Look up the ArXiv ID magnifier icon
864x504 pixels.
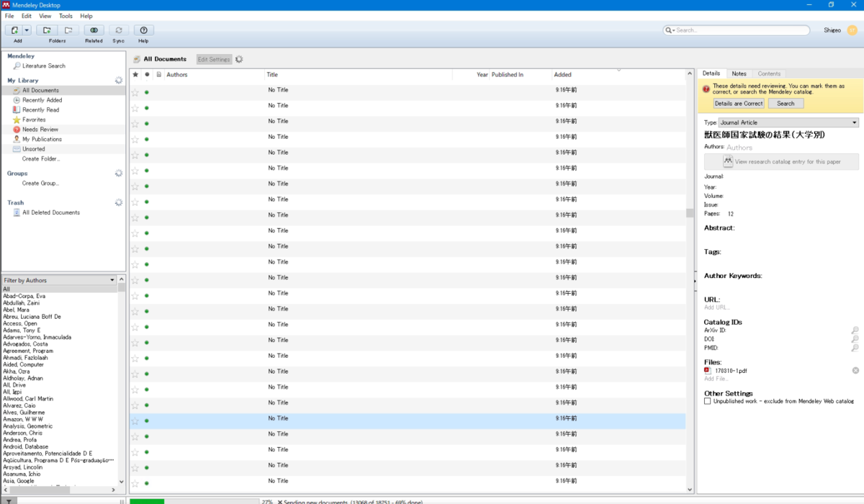pyautogui.click(x=855, y=330)
